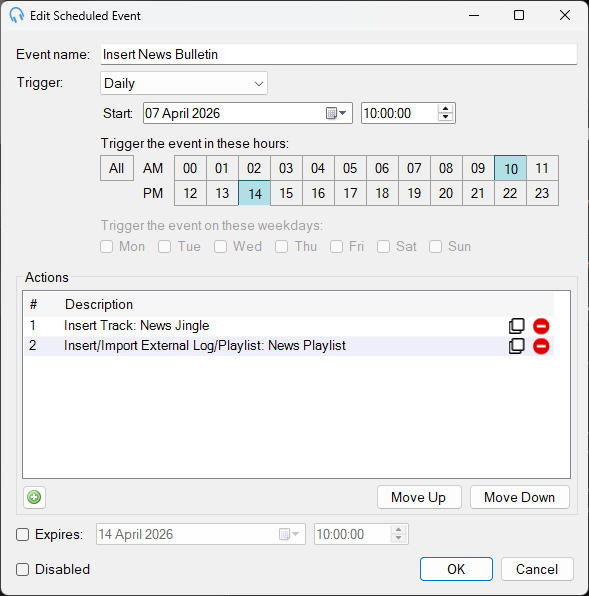Image resolution: width=589 pixels, height=596 pixels.
Task: Toggle hour 01 trigger
Action: 222,168
